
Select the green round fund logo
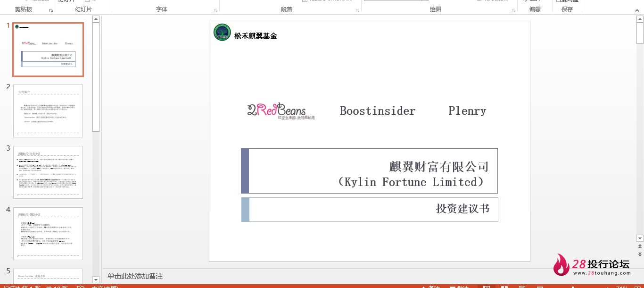(x=222, y=32)
